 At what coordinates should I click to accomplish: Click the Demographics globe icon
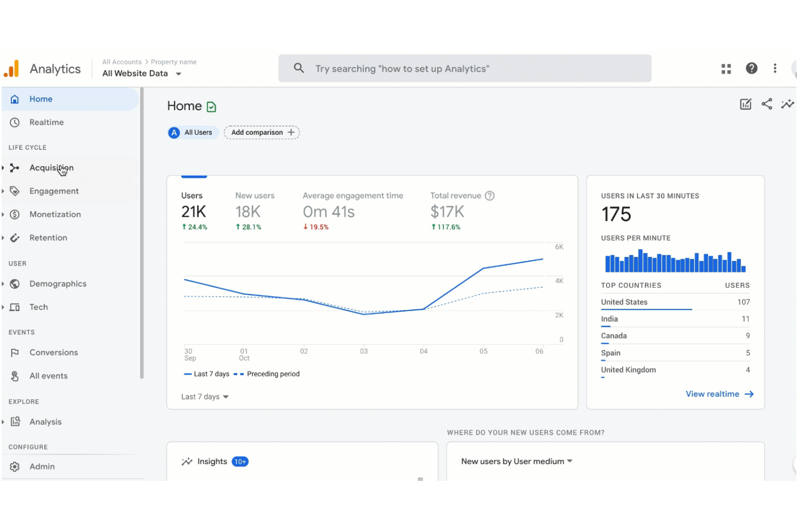click(x=15, y=284)
